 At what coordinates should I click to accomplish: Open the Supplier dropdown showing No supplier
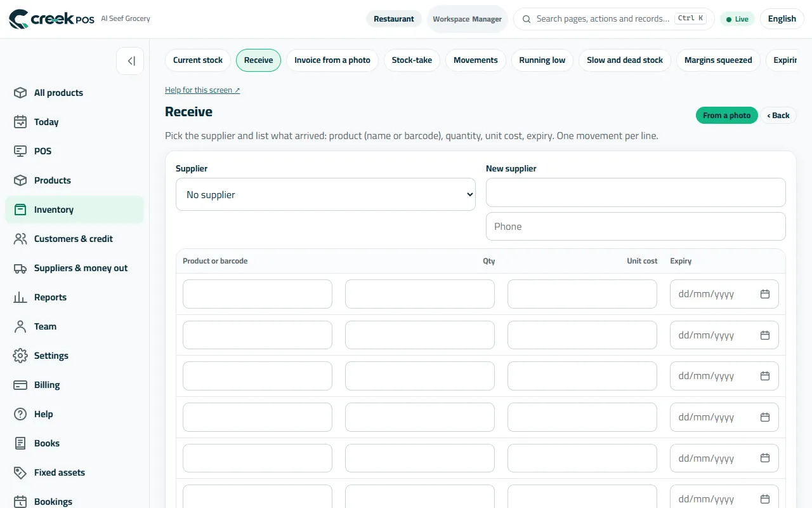[x=325, y=194]
